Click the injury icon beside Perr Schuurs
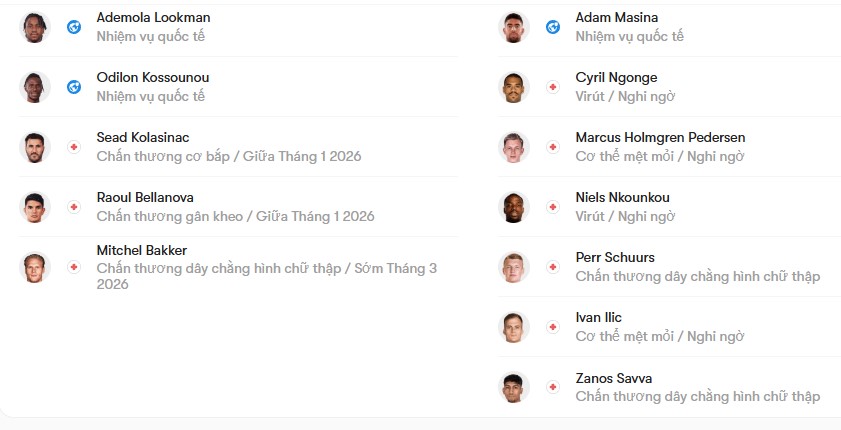 553,267
